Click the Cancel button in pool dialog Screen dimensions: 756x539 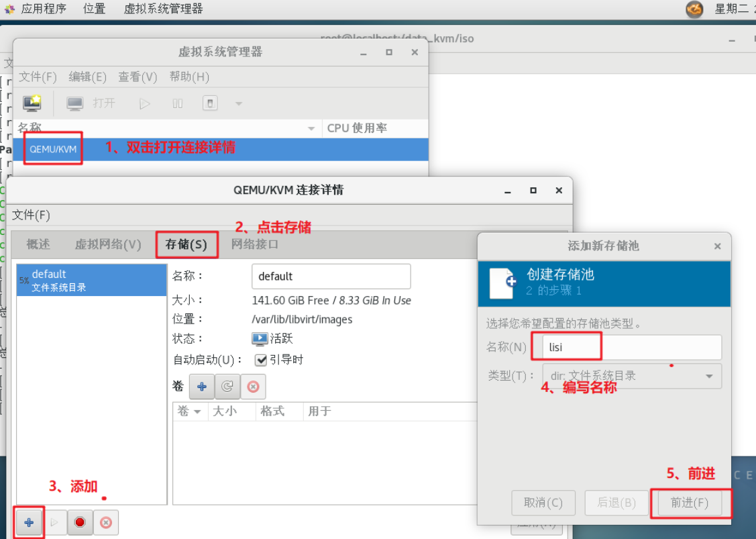point(543,503)
